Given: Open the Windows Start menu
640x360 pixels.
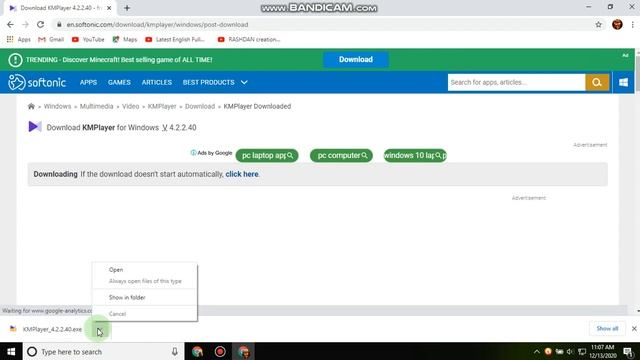Looking at the screenshot, I should (x=11, y=351).
